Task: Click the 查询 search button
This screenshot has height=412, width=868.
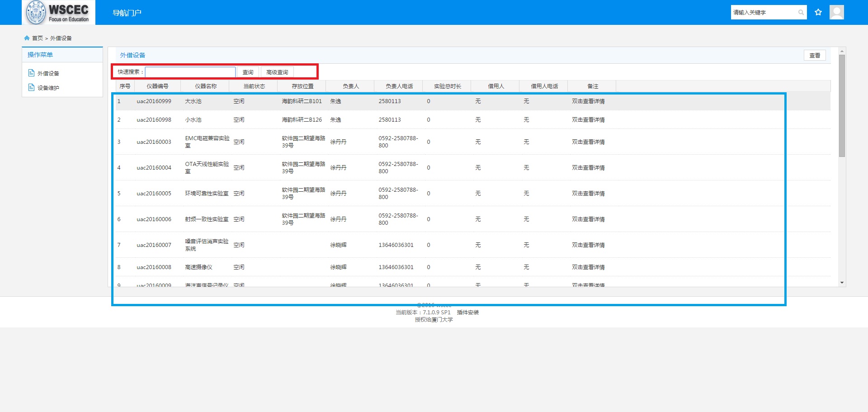Action: [248, 72]
